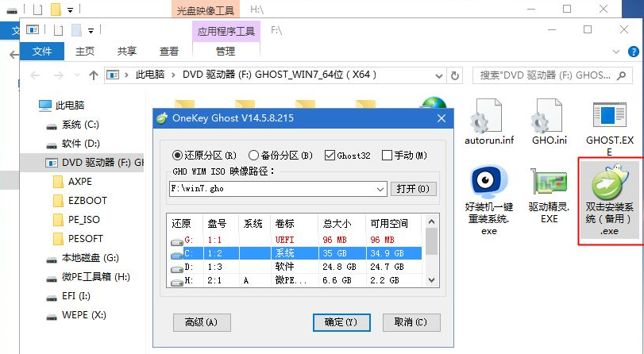
Task: Expand the image path dropdown list
Action: coord(380,189)
